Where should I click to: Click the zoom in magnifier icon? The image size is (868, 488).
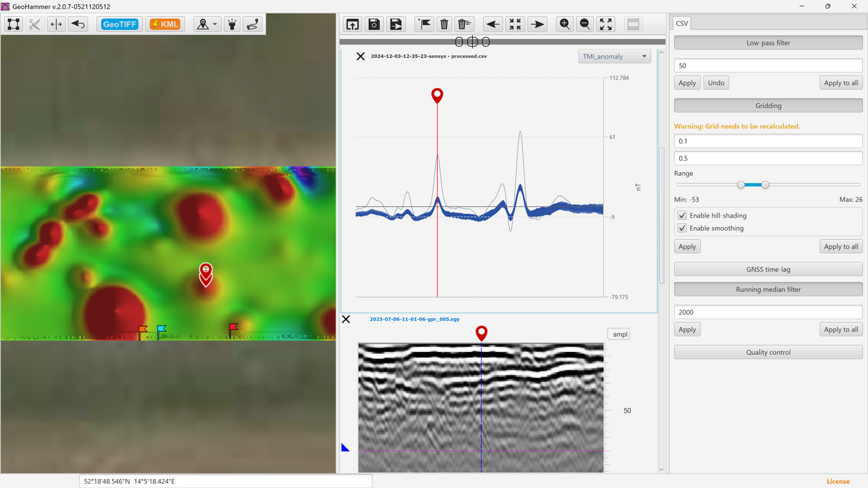[565, 24]
